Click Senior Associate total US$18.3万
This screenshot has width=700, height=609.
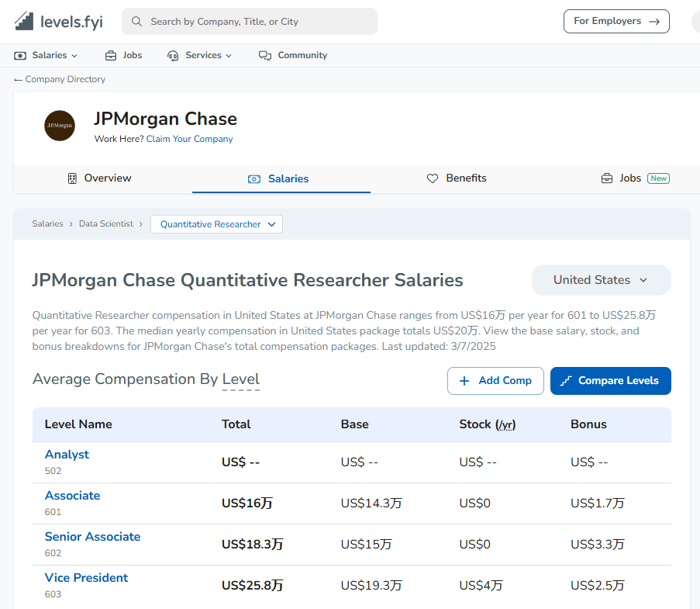pyautogui.click(x=253, y=545)
